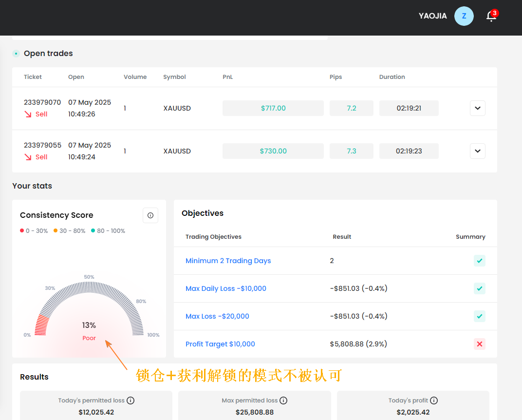Click the Sell arrow icon for ticket 233979070
The width and height of the screenshot is (522, 420).
28,114
